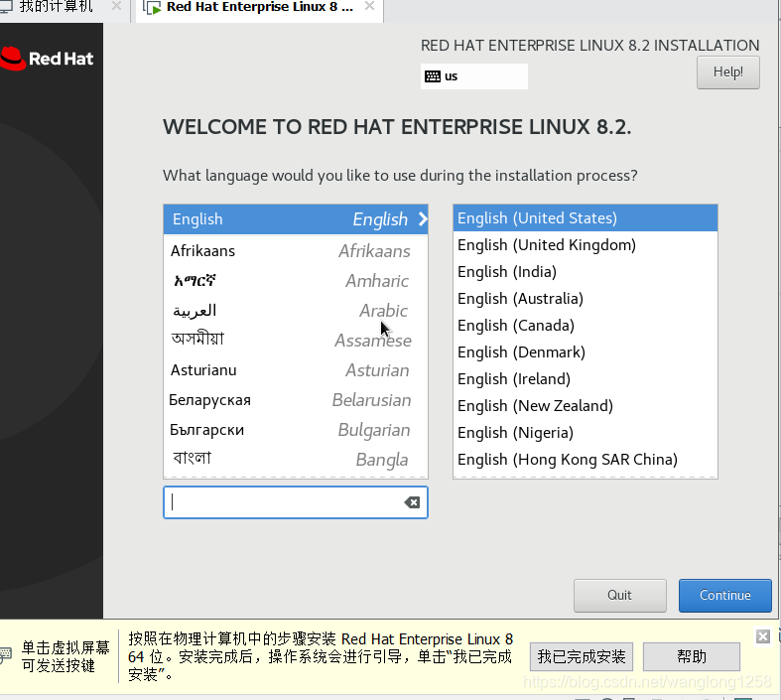The width and height of the screenshot is (781, 700).
Task: Clear the language search field with backspace icon
Action: (412, 502)
